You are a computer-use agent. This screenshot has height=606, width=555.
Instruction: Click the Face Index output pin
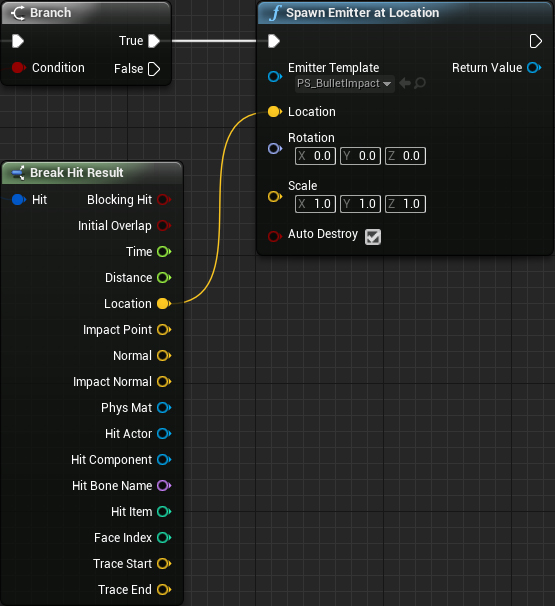coord(164,538)
